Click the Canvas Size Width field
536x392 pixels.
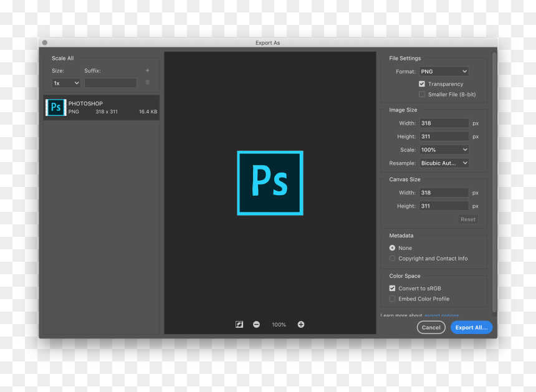444,193
